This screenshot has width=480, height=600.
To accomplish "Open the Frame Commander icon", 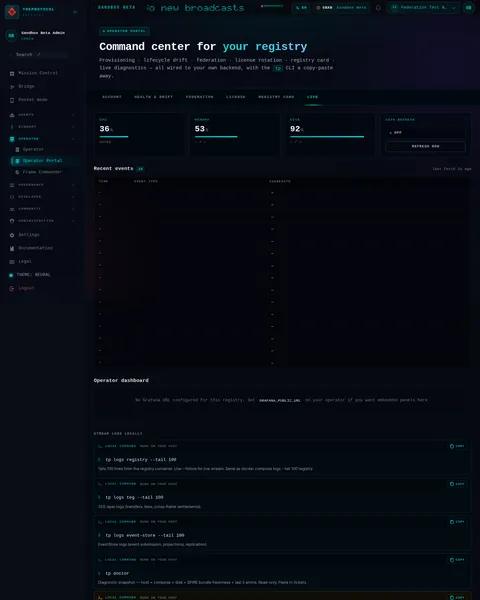I will click(17, 172).
